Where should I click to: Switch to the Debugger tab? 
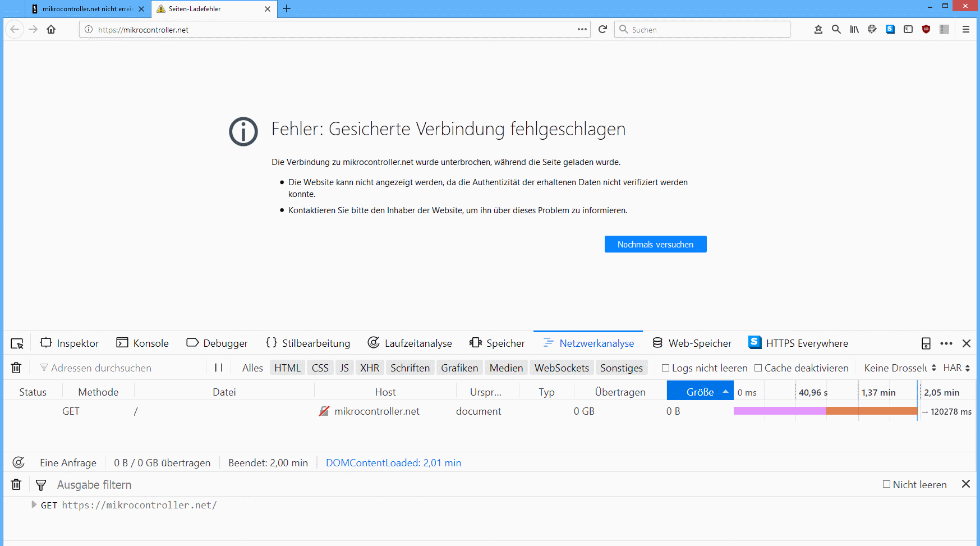[x=217, y=343]
